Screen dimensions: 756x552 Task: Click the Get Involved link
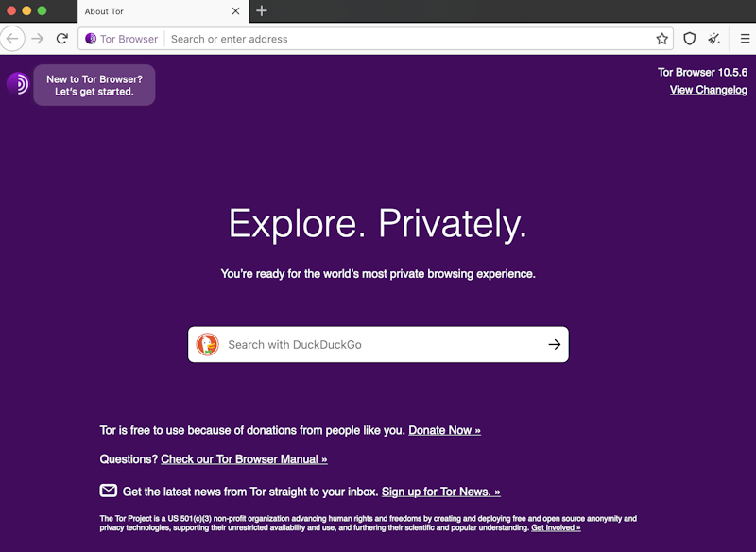click(556, 527)
